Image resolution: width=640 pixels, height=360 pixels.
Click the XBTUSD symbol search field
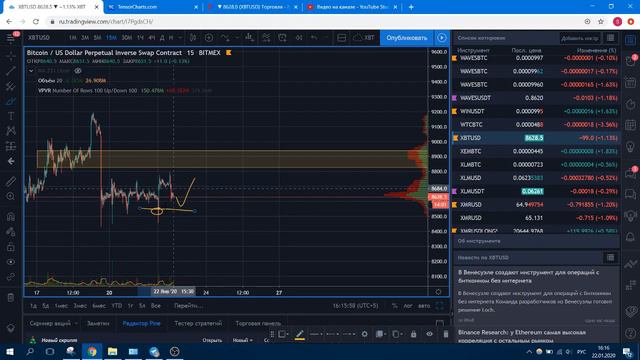pyautogui.click(x=39, y=38)
